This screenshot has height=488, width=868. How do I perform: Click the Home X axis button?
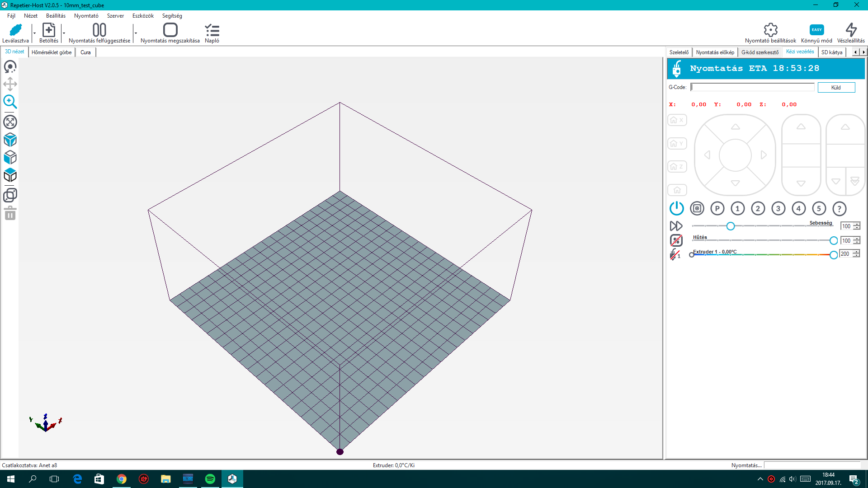point(677,120)
